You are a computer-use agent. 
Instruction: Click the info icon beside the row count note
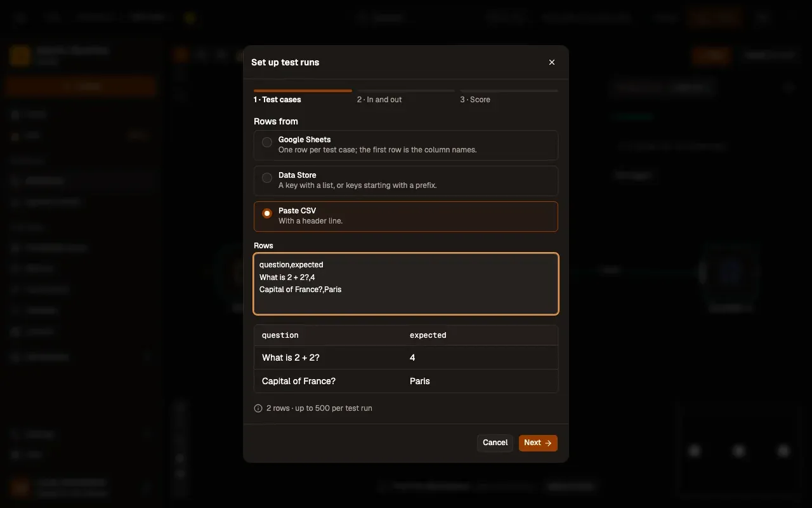click(258, 408)
